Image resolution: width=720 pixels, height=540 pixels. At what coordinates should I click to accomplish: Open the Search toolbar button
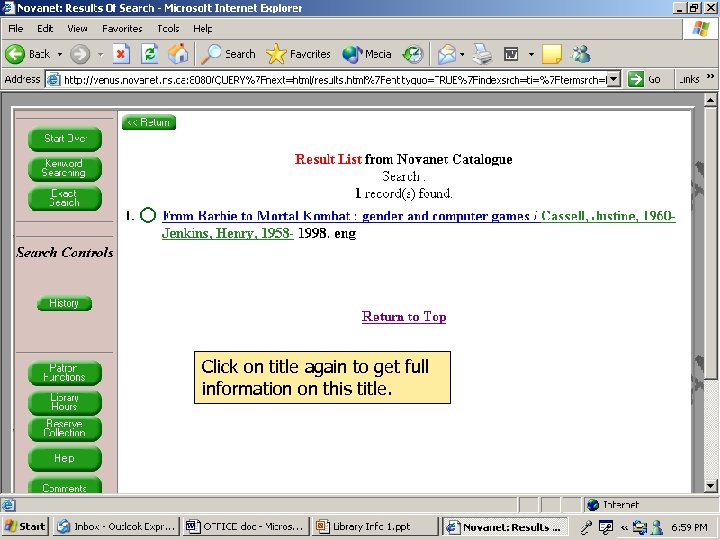pos(228,54)
